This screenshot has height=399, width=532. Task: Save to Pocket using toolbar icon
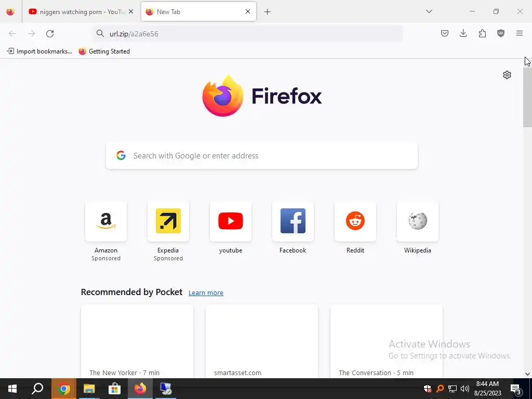[445, 33]
